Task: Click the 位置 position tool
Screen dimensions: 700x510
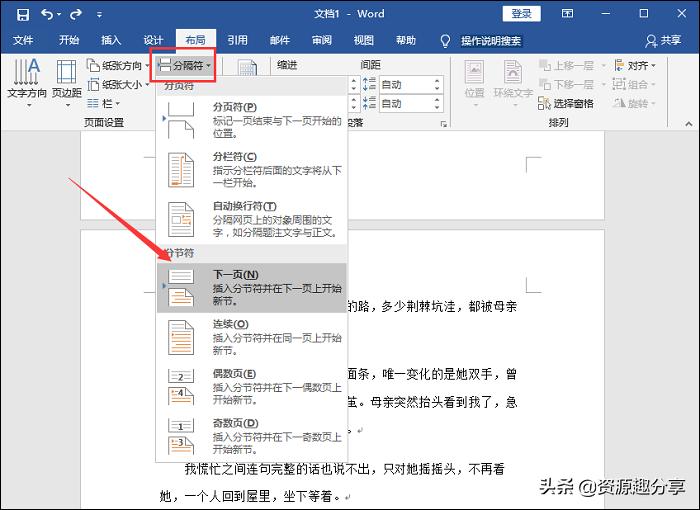Action: 474,83
